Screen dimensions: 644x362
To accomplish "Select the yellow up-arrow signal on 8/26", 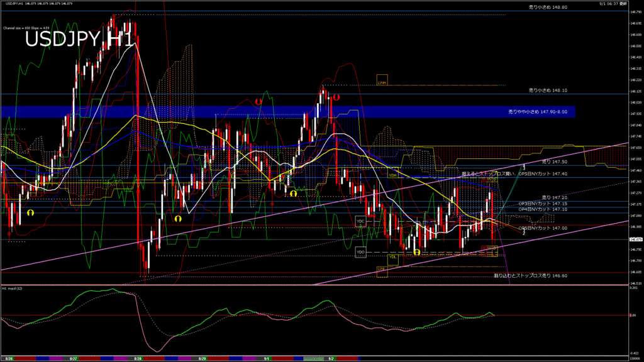I will tap(30, 213).
